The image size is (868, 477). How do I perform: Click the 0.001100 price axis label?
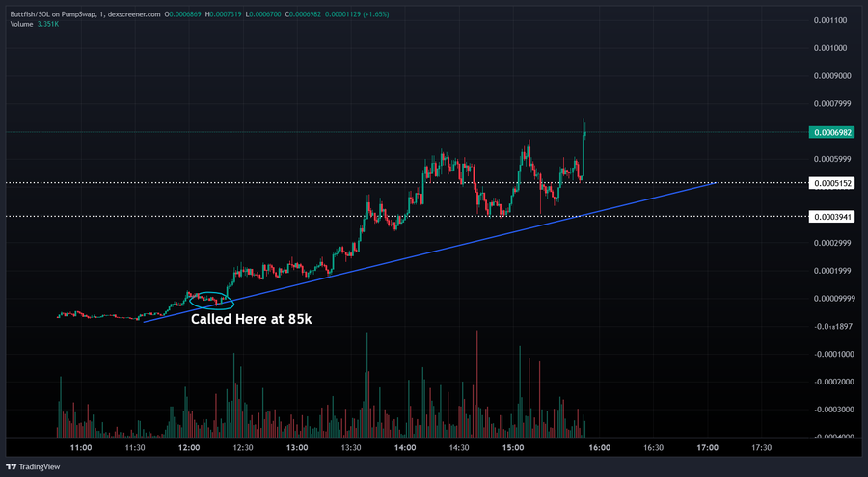[x=829, y=20]
